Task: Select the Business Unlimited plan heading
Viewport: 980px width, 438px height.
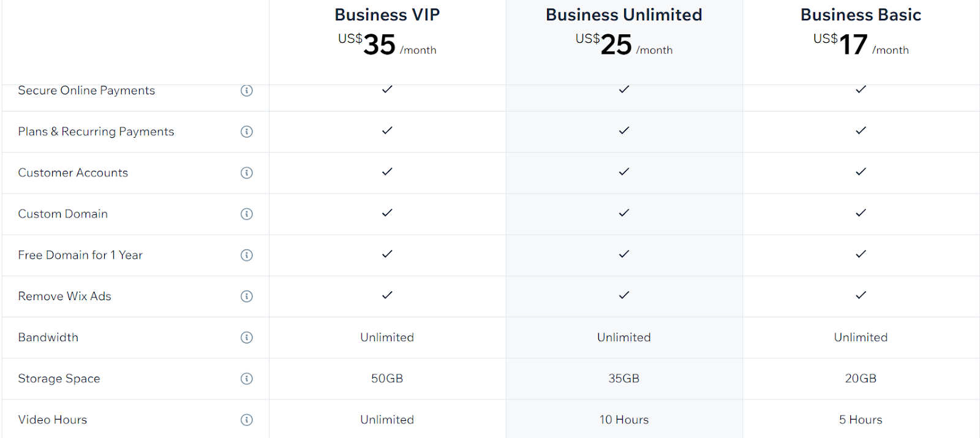Action: click(x=624, y=15)
